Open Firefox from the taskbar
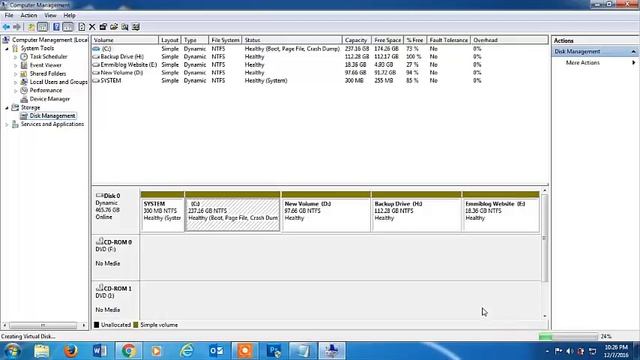 (x=71, y=351)
